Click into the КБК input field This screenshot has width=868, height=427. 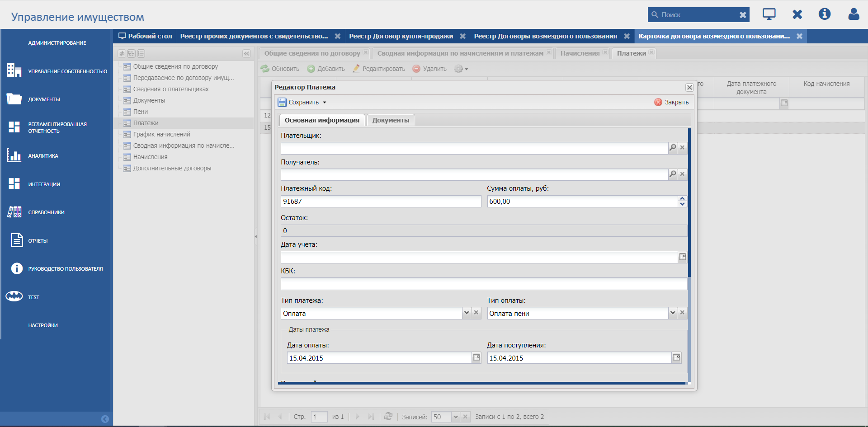tap(484, 284)
